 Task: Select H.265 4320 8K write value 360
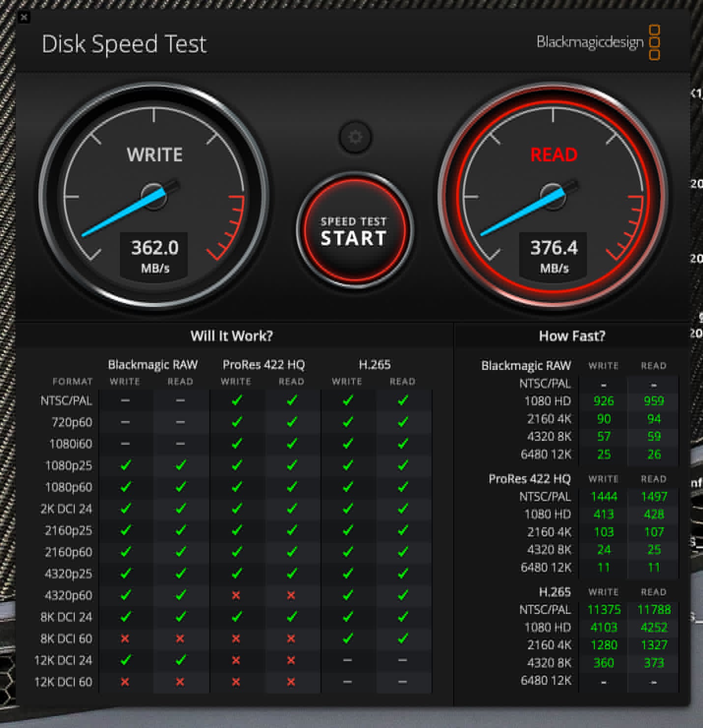[x=604, y=663]
